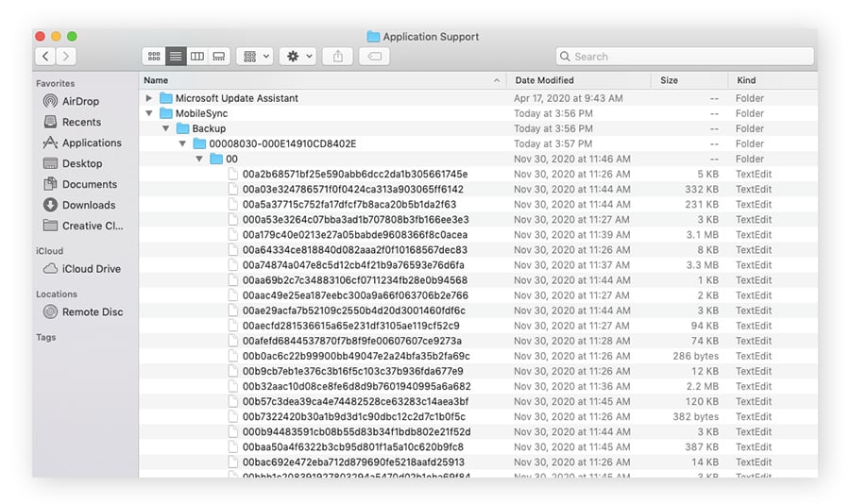This screenshot has width=850, height=504.
Task: Go forward with the right arrow button
Action: 65,56
